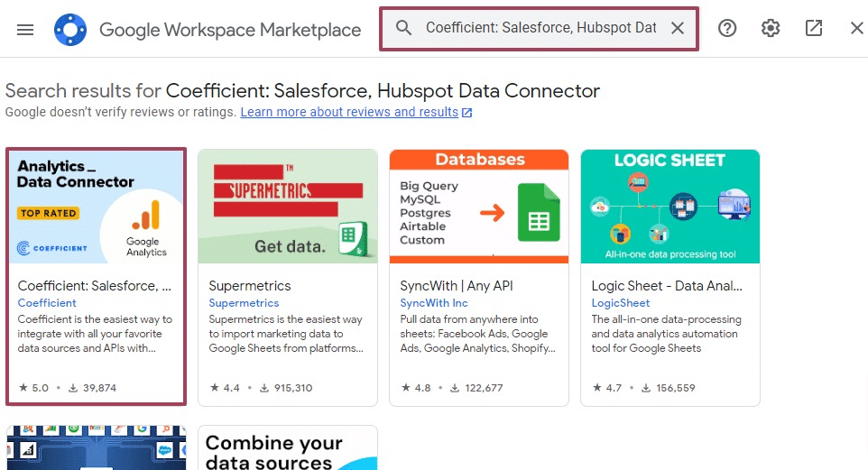Open the LogicSheet developer link
868x470 pixels.
[622, 303]
